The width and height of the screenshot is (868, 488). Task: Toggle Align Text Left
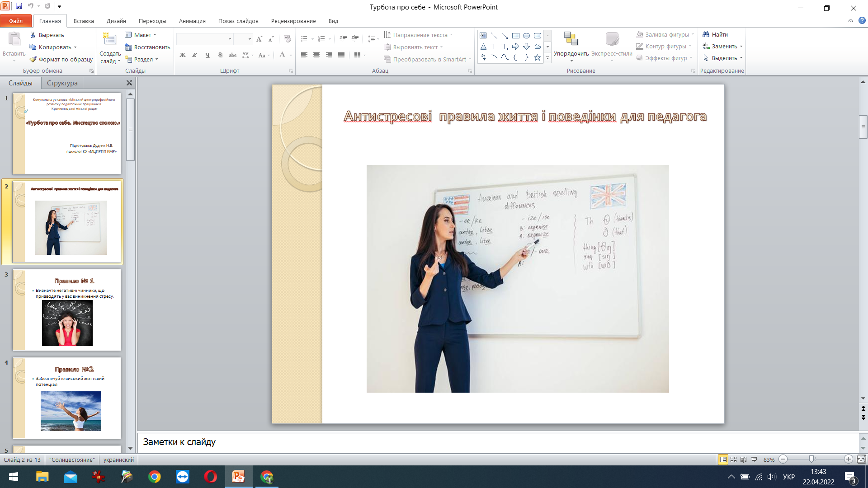coord(304,55)
